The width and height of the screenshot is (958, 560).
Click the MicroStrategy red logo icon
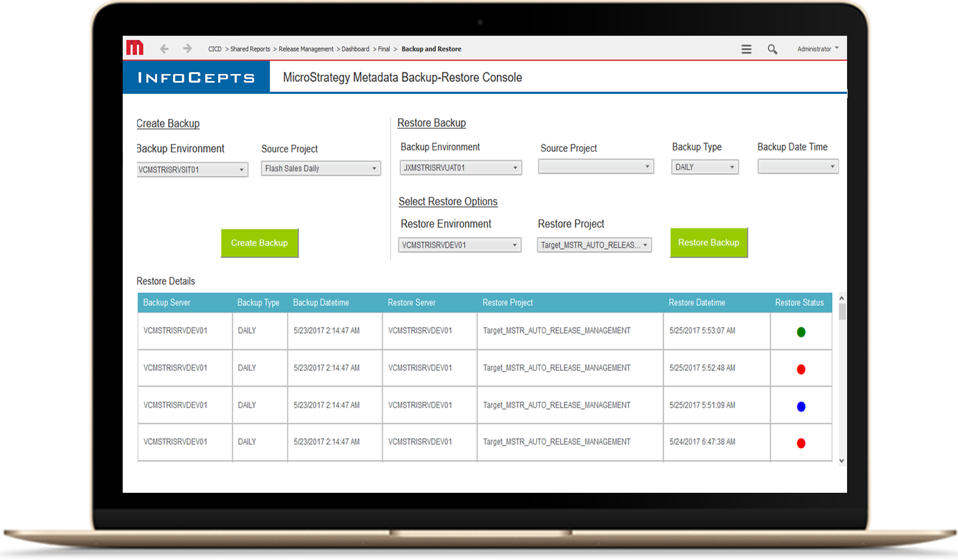(x=135, y=48)
